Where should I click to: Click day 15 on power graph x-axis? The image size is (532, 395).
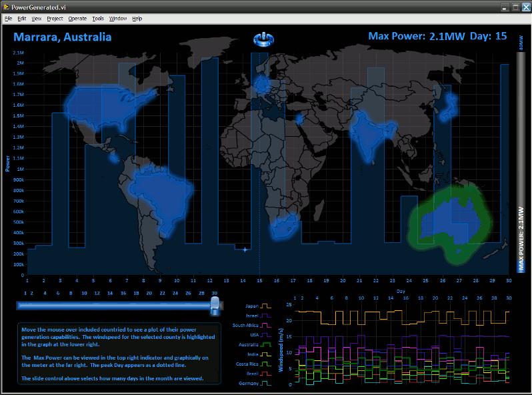(x=259, y=280)
